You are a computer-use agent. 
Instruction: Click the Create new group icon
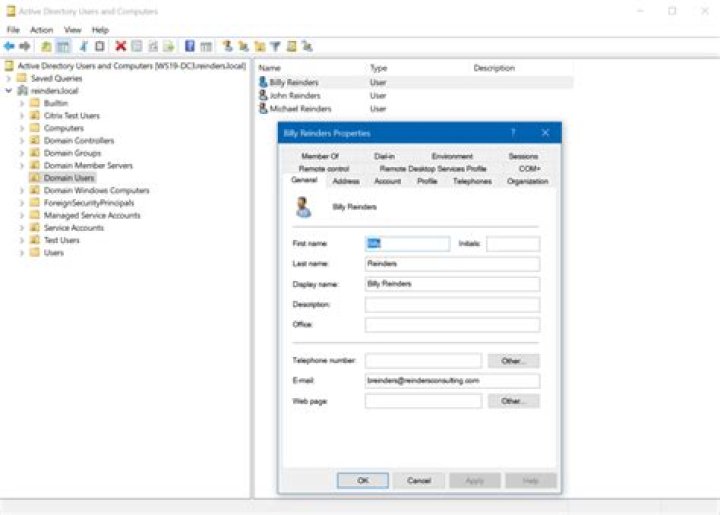[x=243, y=46]
